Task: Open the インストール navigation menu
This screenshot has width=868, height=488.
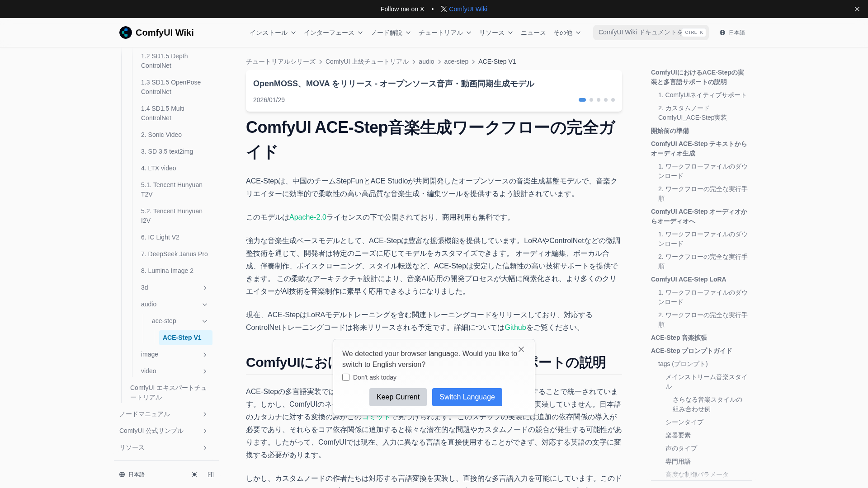Action: click(x=273, y=33)
